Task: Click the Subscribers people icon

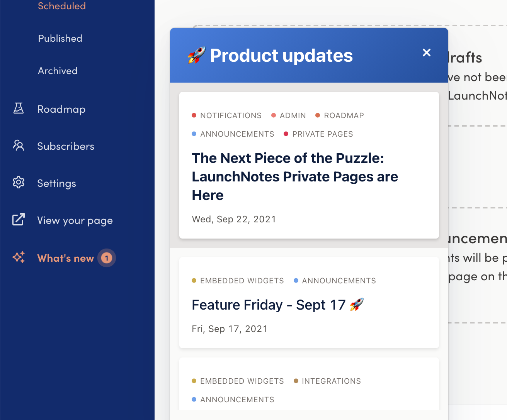Action: (19, 146)
